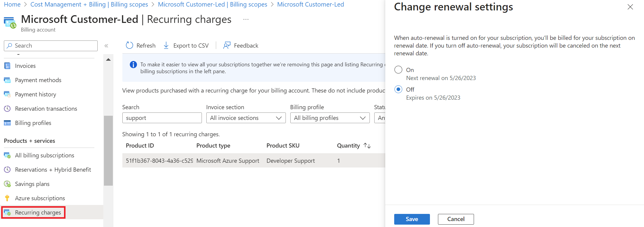
Task: Open Invoices menu item
Action: click(25, 66)
